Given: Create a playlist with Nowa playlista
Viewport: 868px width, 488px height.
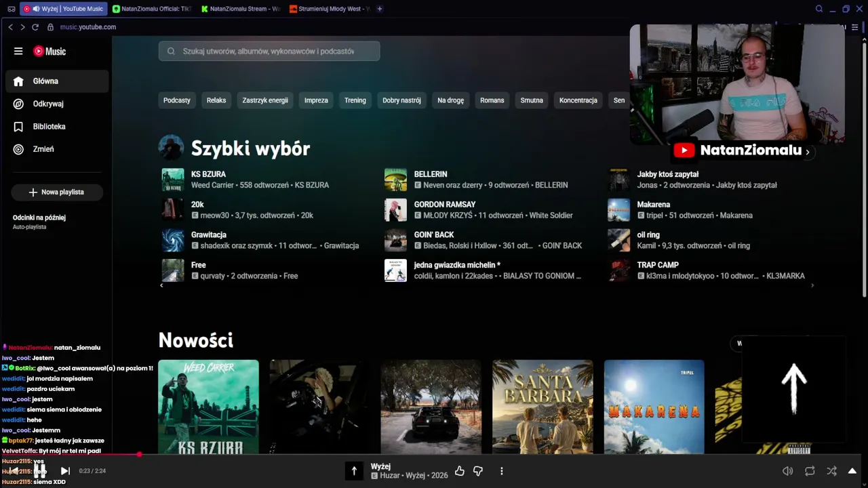Looking at the screenshot, I should (x=57, y=192).
